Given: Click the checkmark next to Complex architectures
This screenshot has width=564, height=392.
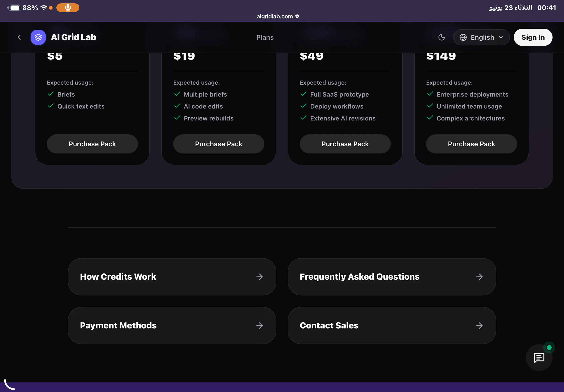Looking at the screenshot, I should [430, 118].
